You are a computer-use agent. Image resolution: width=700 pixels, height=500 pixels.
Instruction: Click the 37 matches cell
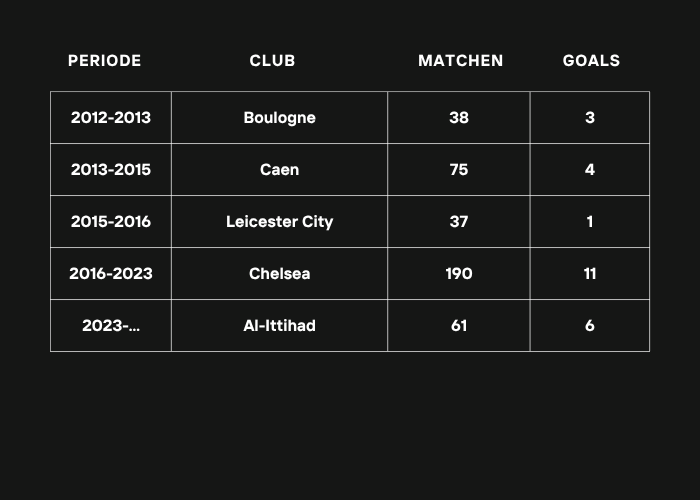pyautogui.click(x=459, y=221)
